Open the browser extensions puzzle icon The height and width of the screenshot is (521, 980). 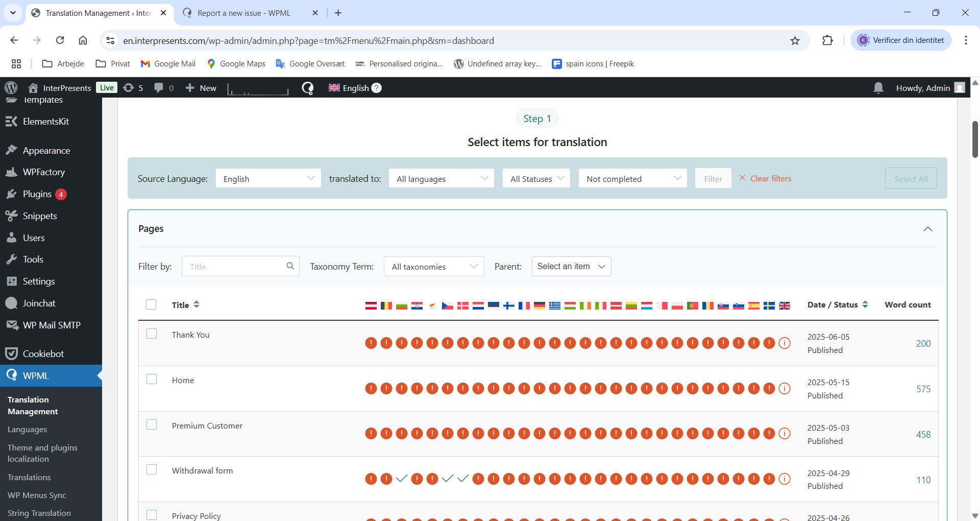[x=827, y=40]
